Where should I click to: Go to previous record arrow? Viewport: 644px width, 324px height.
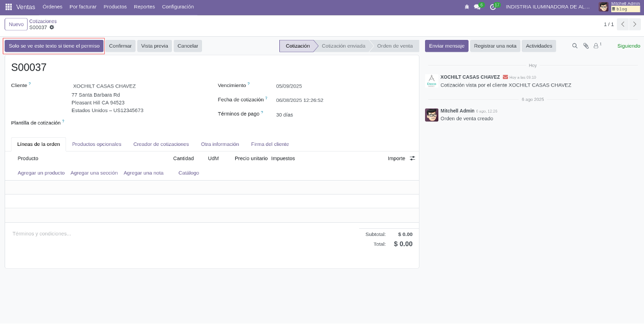[623, 24]
